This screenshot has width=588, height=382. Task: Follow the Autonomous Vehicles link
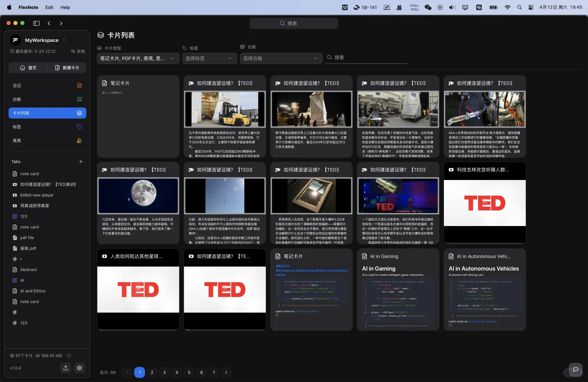point(483,322)
